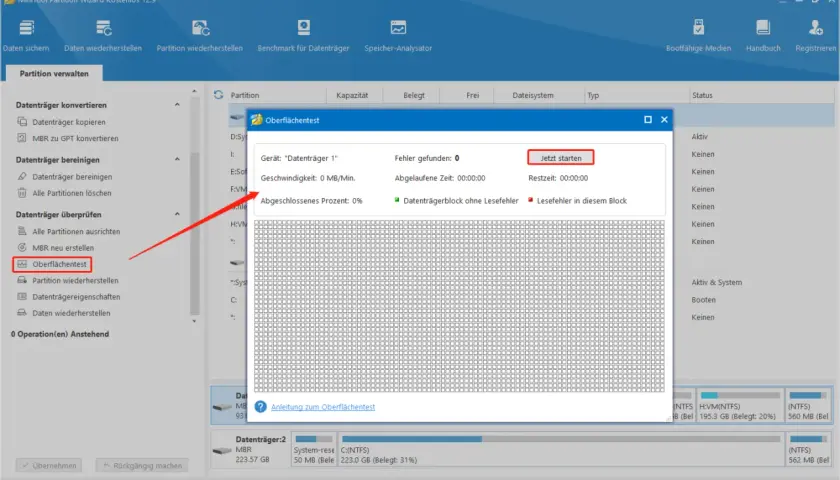The image size is (840, 480).
Task: Sort by Status column header
Action: point(702,95)
